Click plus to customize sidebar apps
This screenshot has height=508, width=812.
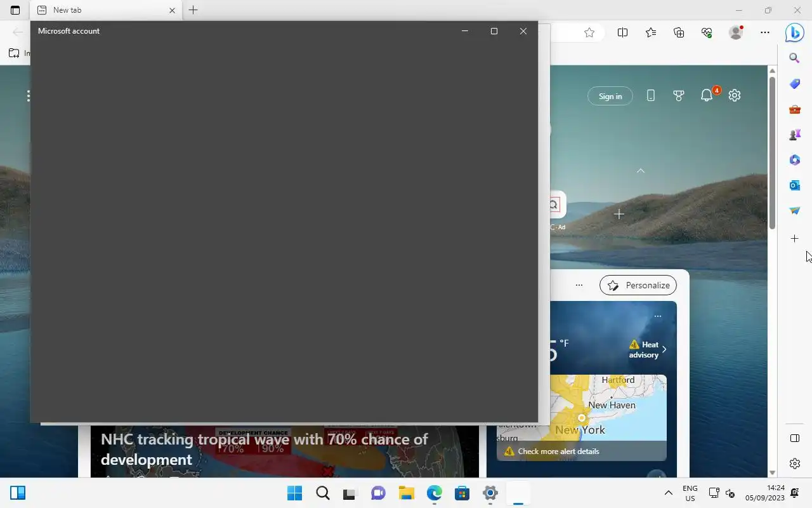coord(794,239)
